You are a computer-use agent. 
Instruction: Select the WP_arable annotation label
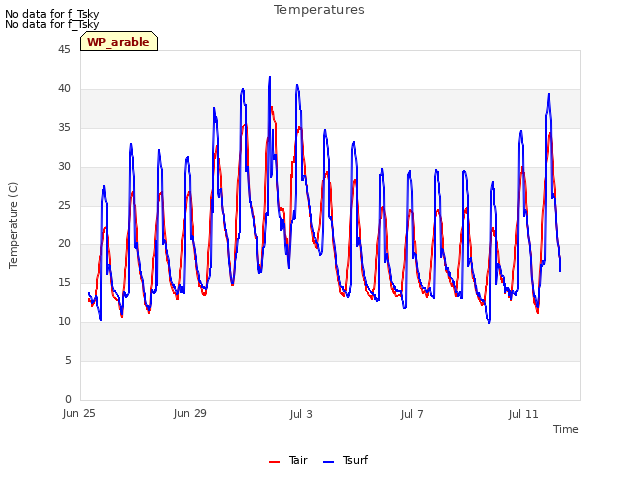(119, 42)
